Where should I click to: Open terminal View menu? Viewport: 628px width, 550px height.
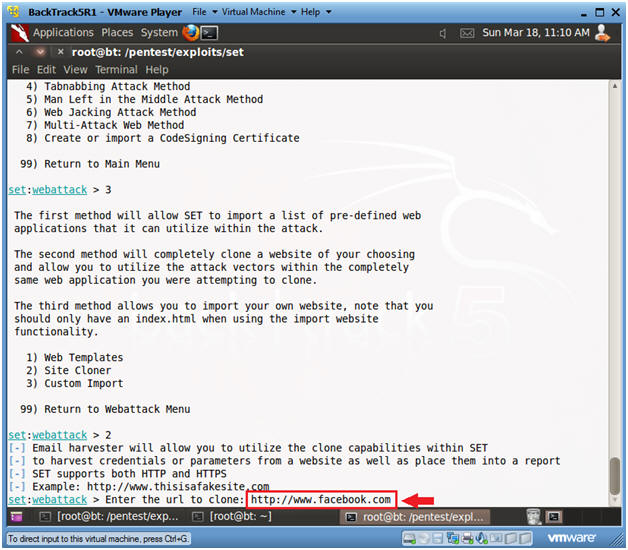[x=75, y=70]
